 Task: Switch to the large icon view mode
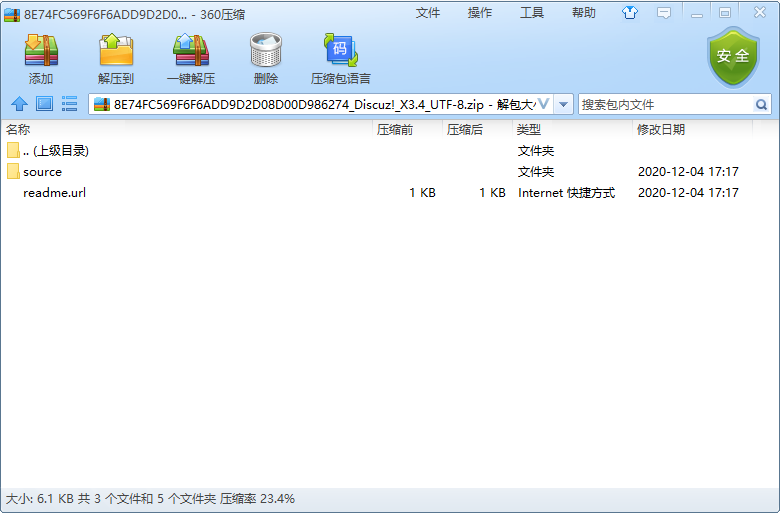[x=44, y=104]
